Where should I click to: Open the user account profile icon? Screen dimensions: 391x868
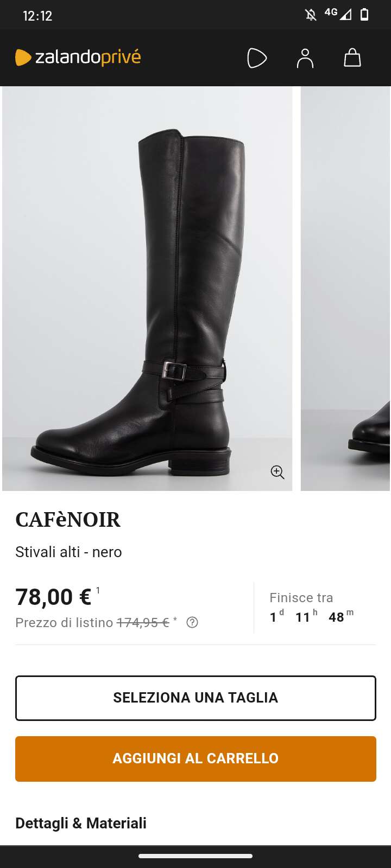click(x=305, y=58)
